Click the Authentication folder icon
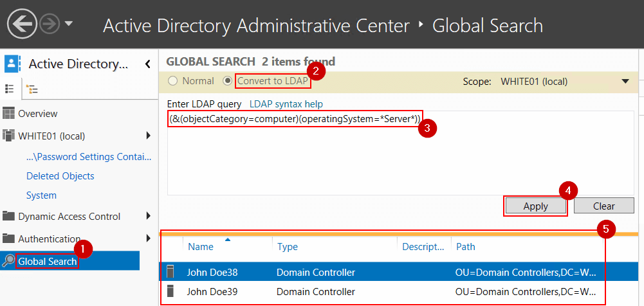644x306 pixels. coord(8,239)
